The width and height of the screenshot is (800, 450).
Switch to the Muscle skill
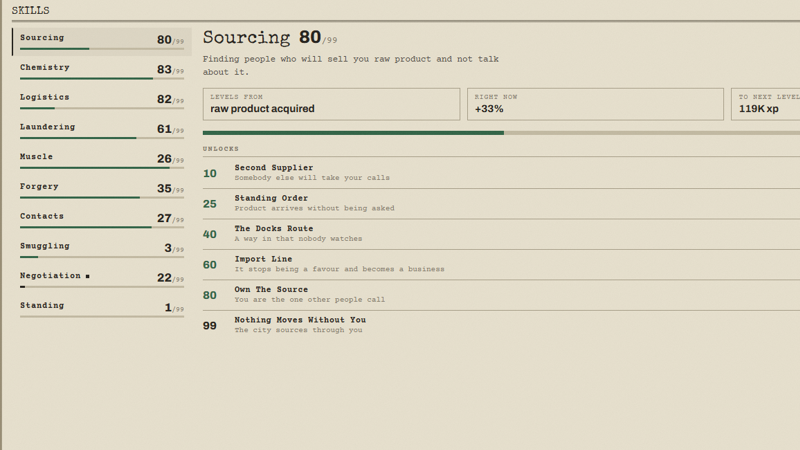[x=102, y=160]
